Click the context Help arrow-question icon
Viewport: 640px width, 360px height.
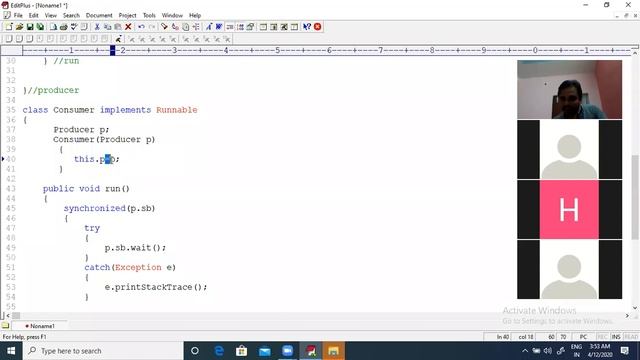click(307, 27)
